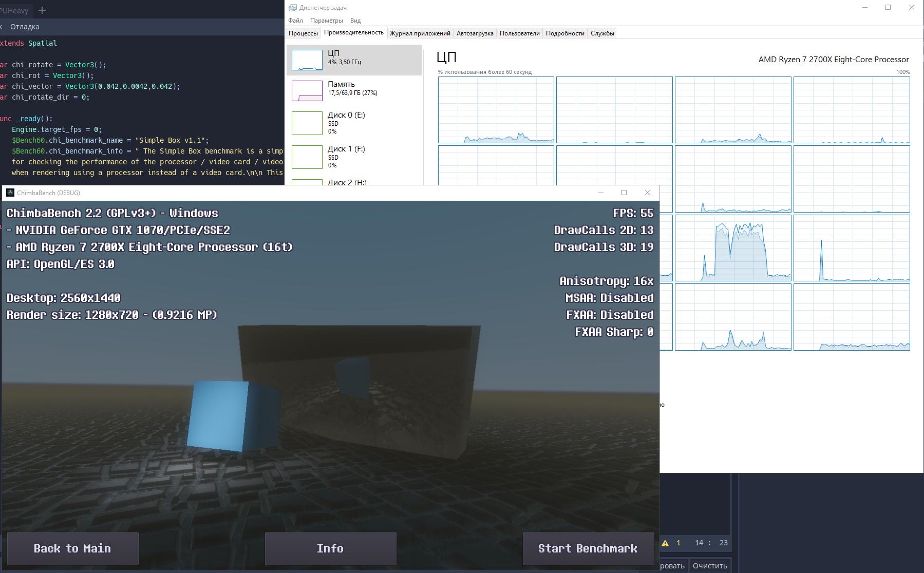Image resolution: width=924 pixels, height=573 pixels.
Task: Open the Файл menu in Task Manager
Action: click(295, 21)
